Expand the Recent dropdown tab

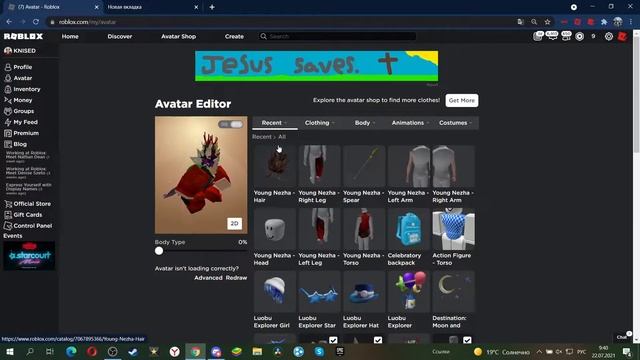click(x=275, y=123)
